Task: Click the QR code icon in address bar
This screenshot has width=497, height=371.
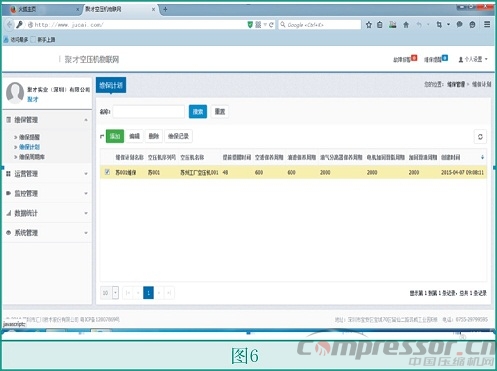Action: coord(258,25)
